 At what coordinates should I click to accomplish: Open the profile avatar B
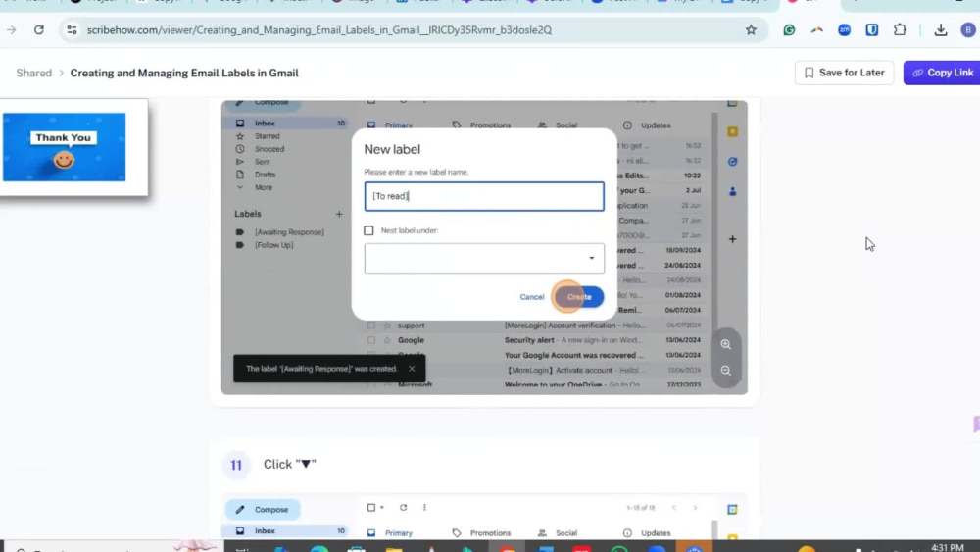967,30
